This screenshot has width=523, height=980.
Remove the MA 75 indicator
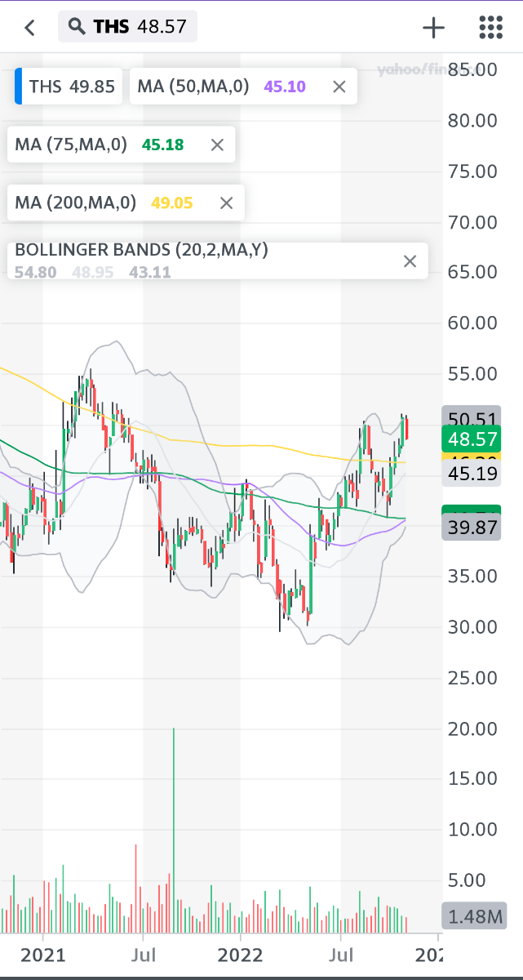[217, 145]
